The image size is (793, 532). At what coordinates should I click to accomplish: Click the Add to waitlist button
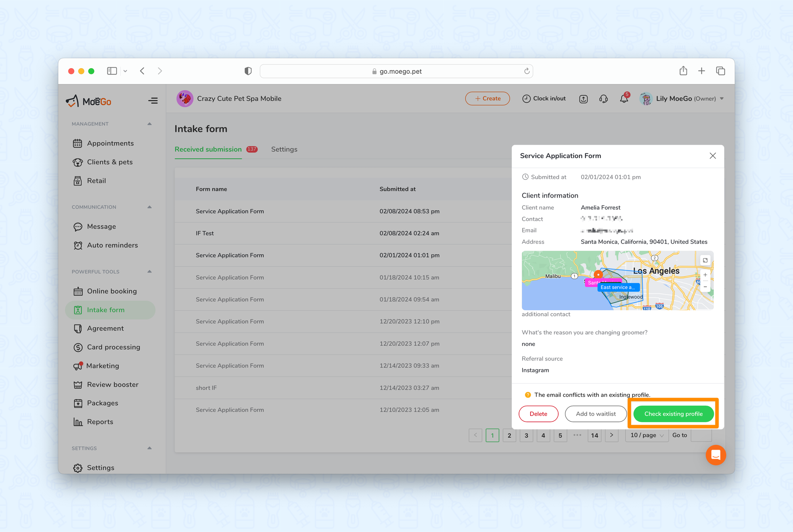tap(596, 414)
